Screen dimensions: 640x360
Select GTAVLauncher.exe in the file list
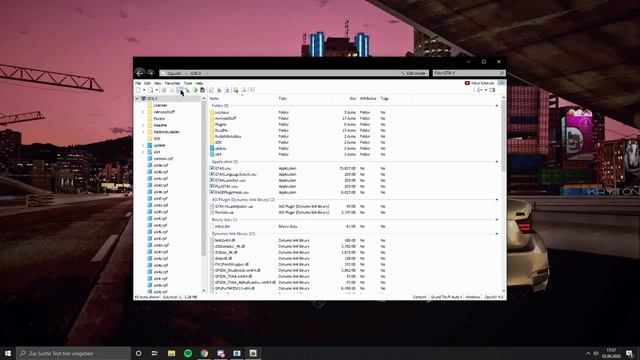[230, 180]
